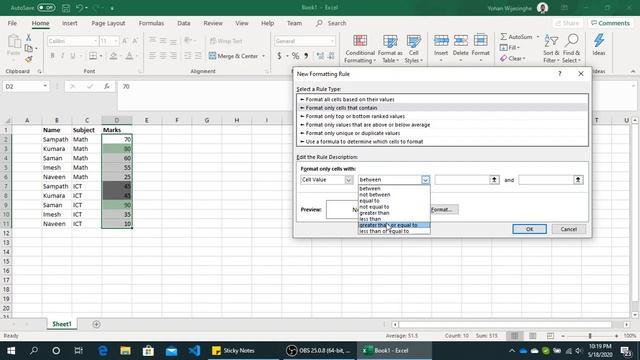Click Cancel in New Formatting Rule dialog
Viewport: 640px width, 360px height.
click(569, 229)
